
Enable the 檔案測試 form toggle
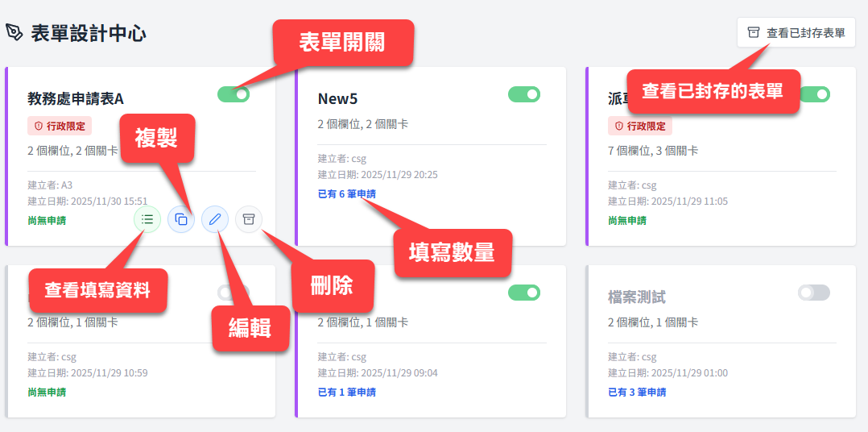point(813,293)
